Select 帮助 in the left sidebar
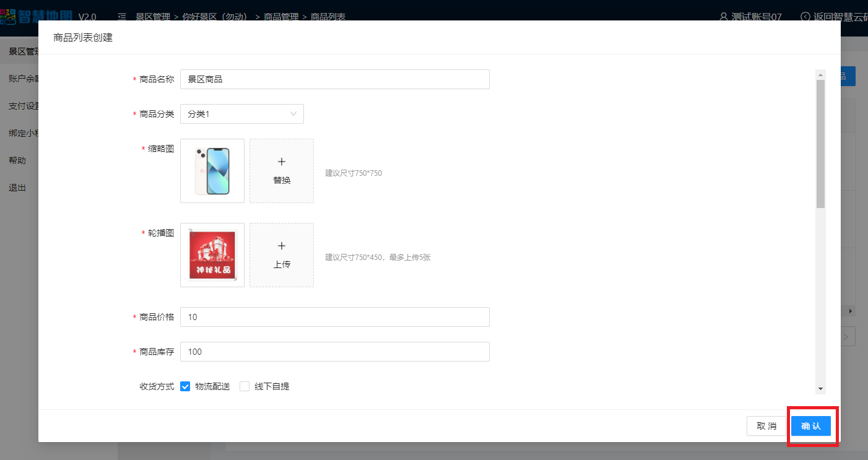 pos(17,160)
